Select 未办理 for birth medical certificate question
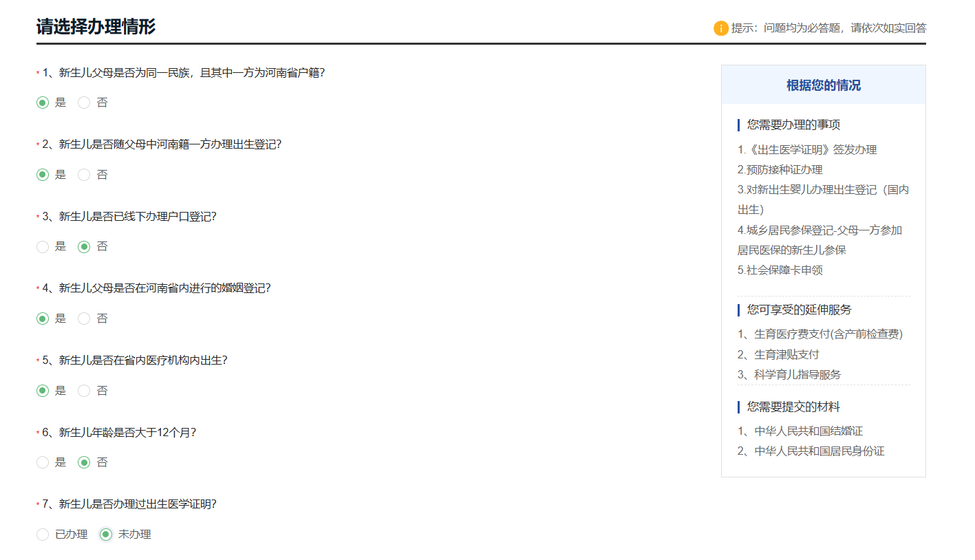This screenshot has width=975, height=560. pyautogui.click(x=106, y=535)
